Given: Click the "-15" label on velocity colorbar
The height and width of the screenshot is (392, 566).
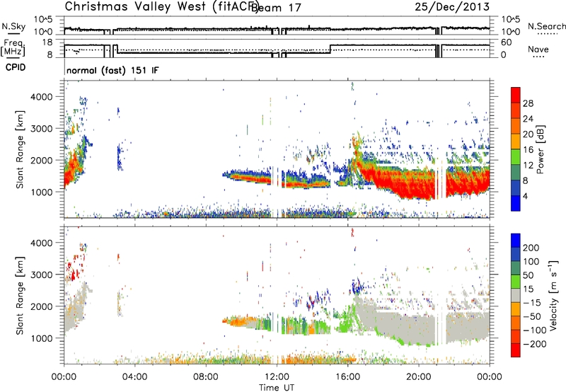Looking at the screenshot, I should pyautogui.click(x=531, y=303).
